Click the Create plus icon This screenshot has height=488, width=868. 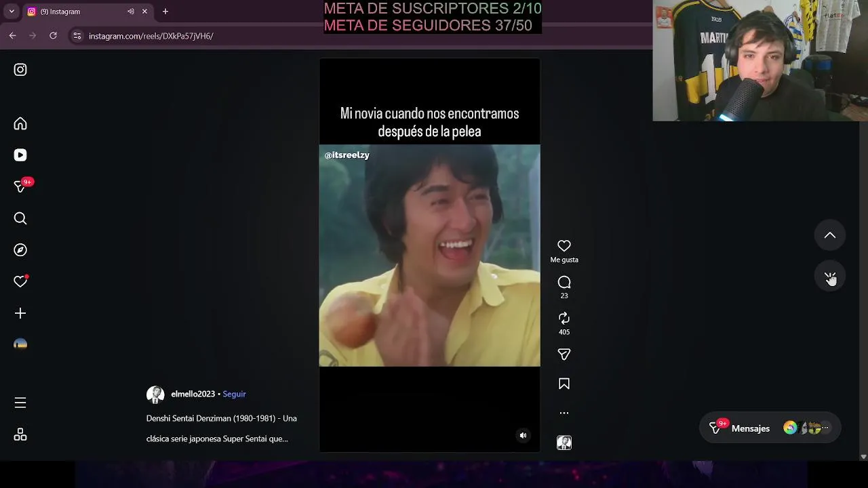20,313
